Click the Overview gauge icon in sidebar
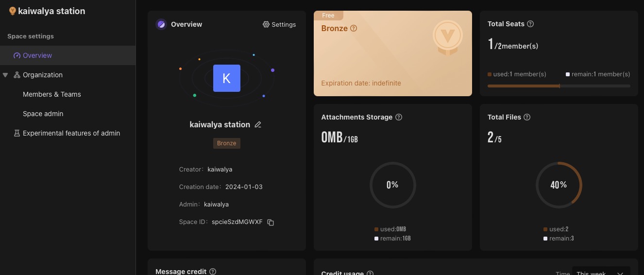This screenshot has width=644, height=275. [x=17, y=55]
